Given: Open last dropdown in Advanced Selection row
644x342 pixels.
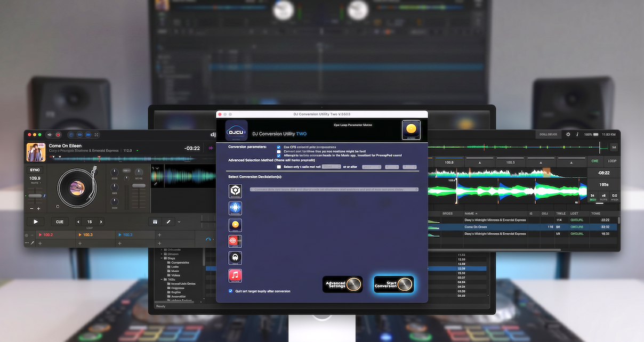Looking at the screenshot, I should [x=409, y=167].
